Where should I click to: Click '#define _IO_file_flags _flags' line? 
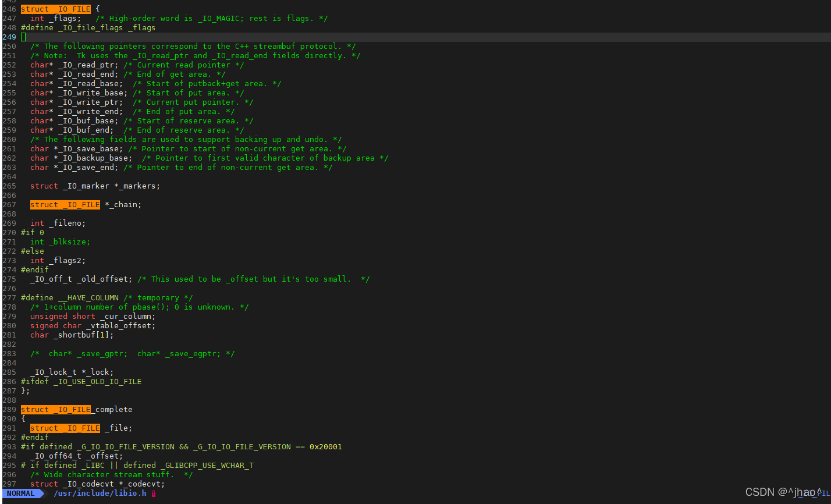point(88,28)
